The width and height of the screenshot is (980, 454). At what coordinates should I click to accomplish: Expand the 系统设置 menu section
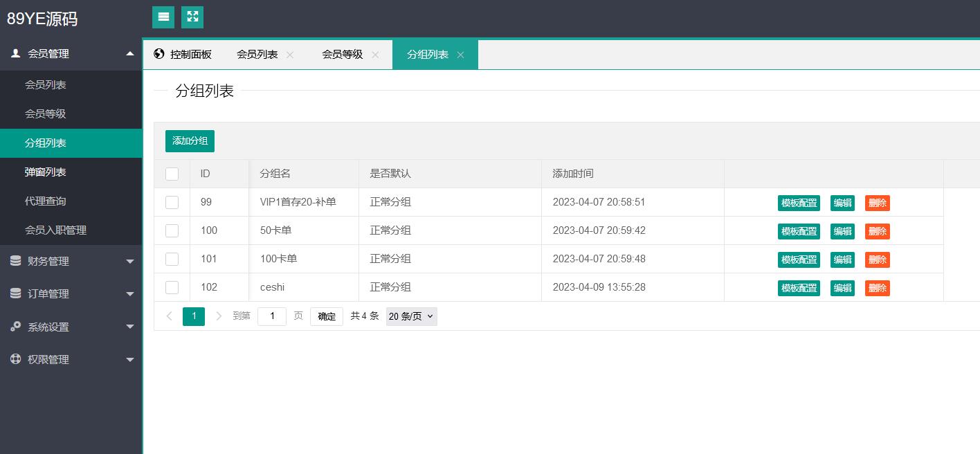[x=129, y=327]
